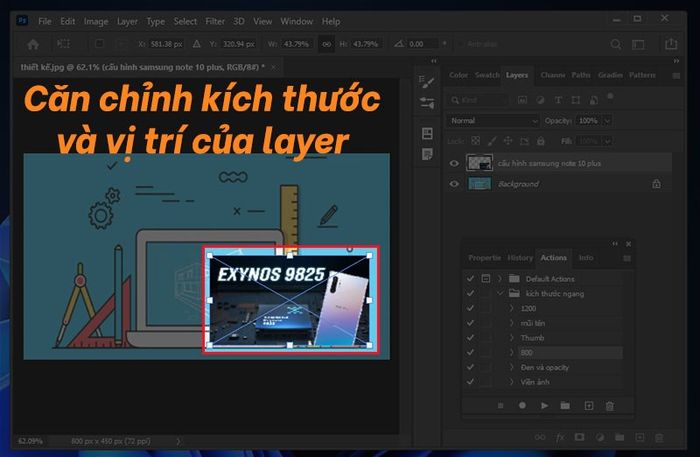Screen dimensions: 700x457
Task: Switch to the Color tab
Action: coord(458,75)
